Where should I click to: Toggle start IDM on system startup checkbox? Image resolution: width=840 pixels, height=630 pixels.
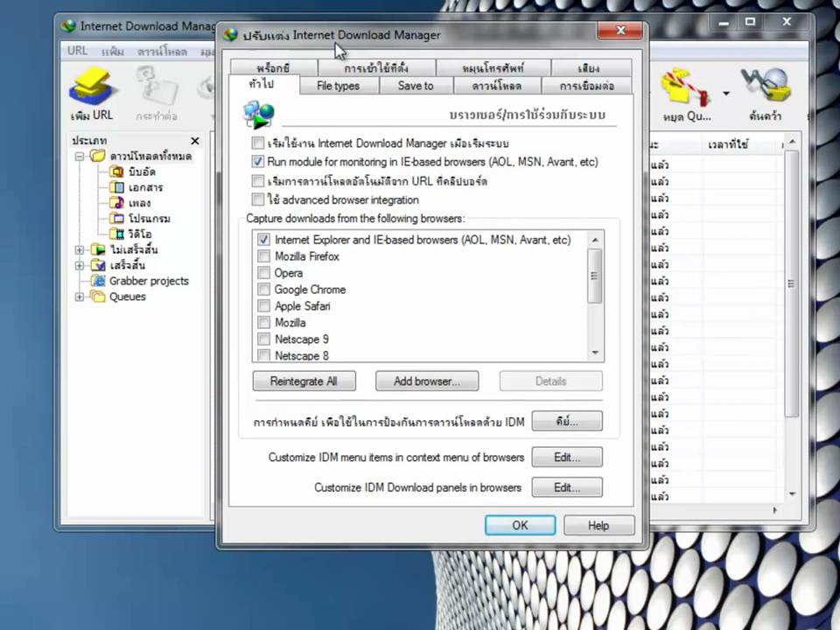click(257, 143)
